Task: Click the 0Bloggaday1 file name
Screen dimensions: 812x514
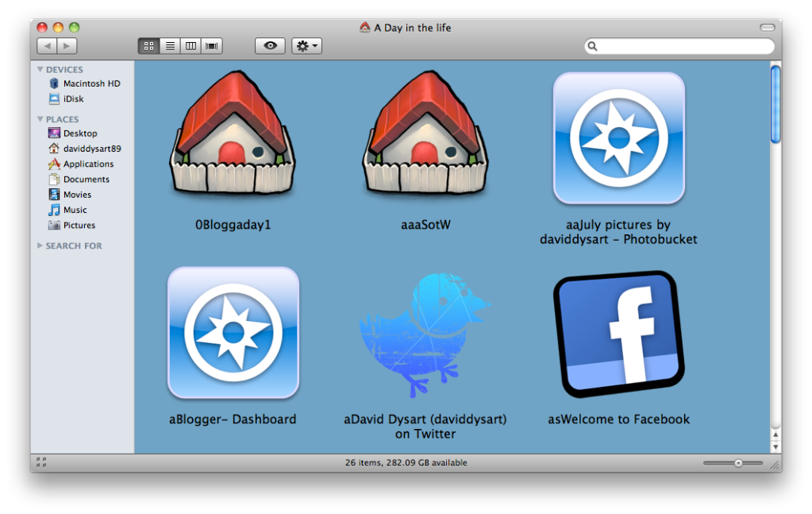Action: tap(233, 225)
